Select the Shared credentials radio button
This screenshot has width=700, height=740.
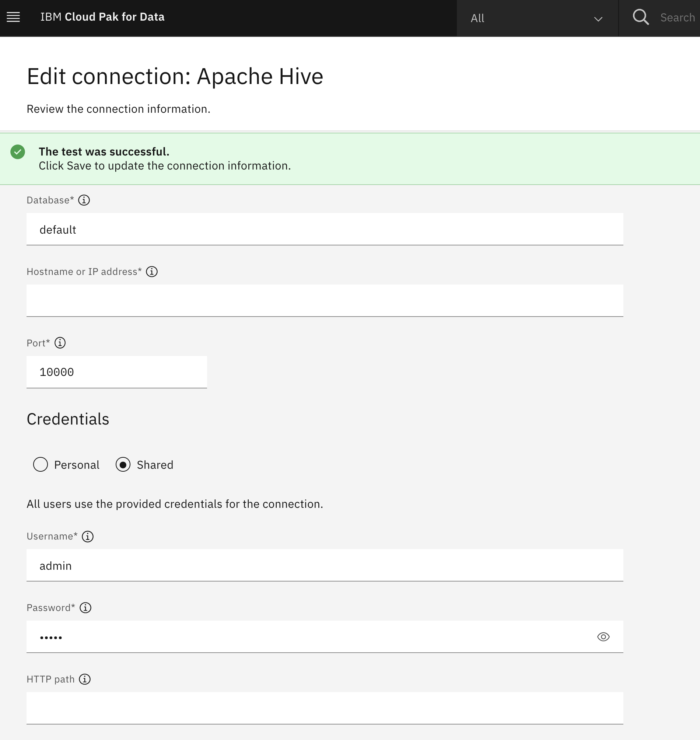pos(123,465)
